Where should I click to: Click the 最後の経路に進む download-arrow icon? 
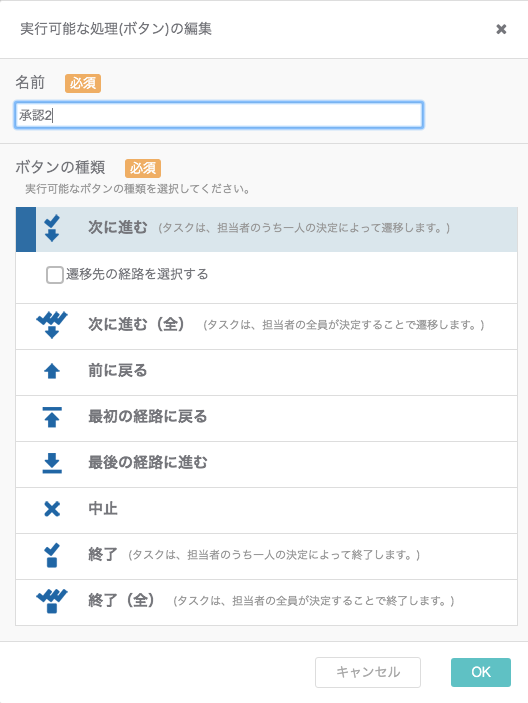point(52,463)
